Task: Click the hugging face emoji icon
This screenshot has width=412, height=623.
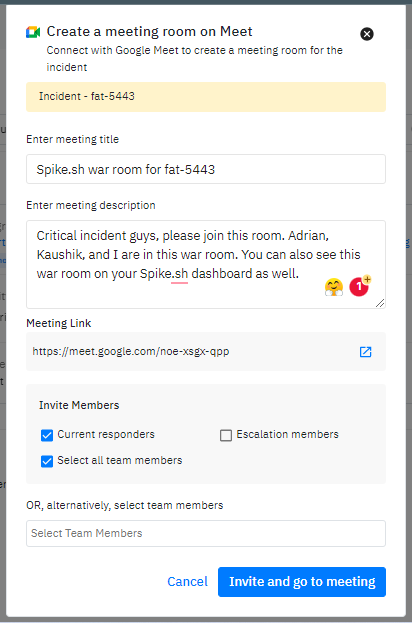Action: click(x=334, y=287)
